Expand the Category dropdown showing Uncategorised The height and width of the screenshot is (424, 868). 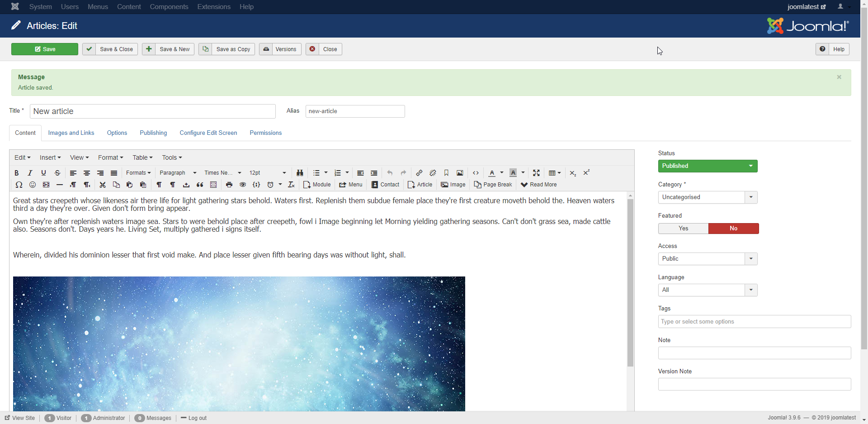(x=708, y=197)
